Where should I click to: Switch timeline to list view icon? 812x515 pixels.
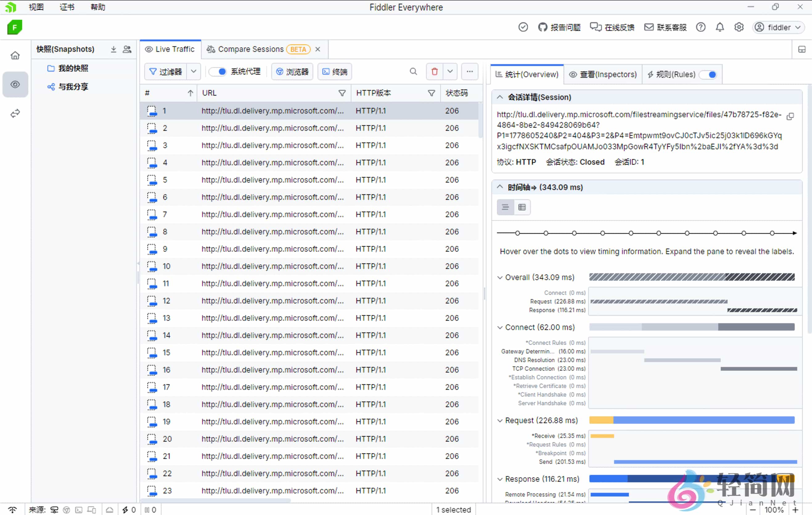pos(505,207)
